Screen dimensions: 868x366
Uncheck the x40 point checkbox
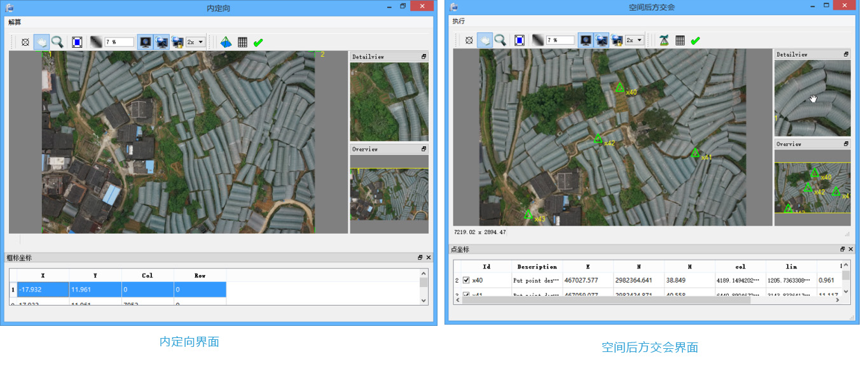point(466,280)
